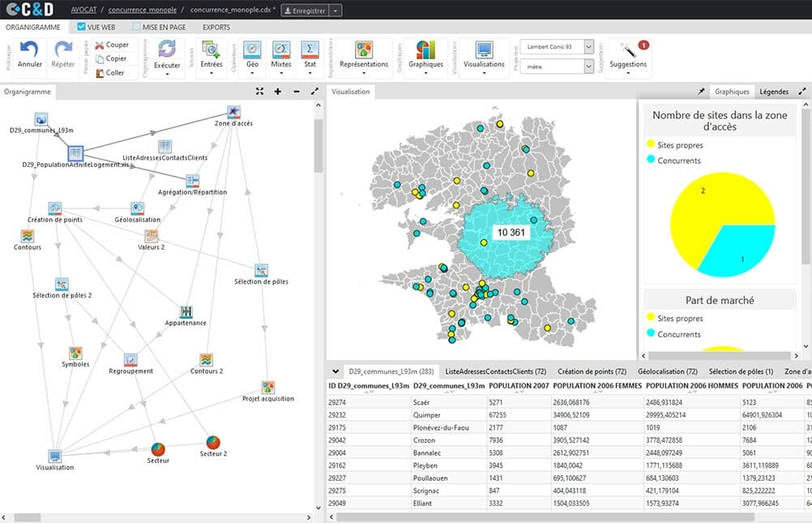
Task: Select the Zone d'accès node icon
Action: click(x=233, y=111)
